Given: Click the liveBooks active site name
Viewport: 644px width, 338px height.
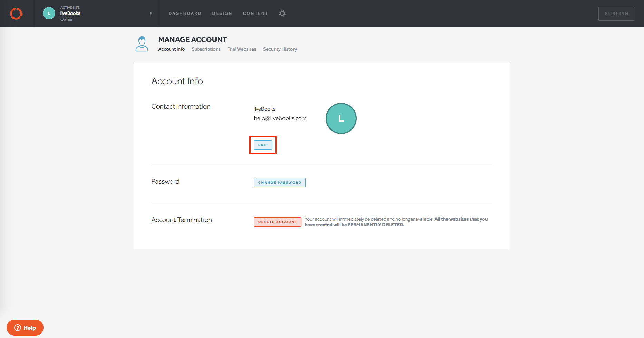Looking at the screenshot, I should pyautogui.click(x=70, y=13).
